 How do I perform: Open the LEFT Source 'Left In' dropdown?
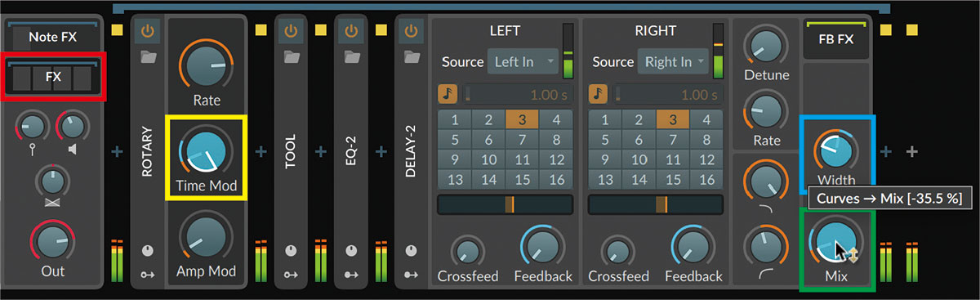[523, 61]
